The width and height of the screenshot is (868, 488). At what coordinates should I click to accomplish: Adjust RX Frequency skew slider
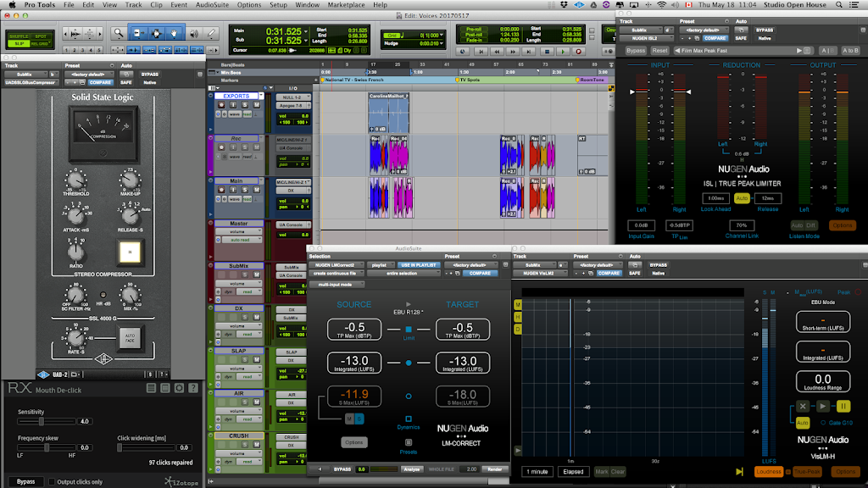point(47,447)
